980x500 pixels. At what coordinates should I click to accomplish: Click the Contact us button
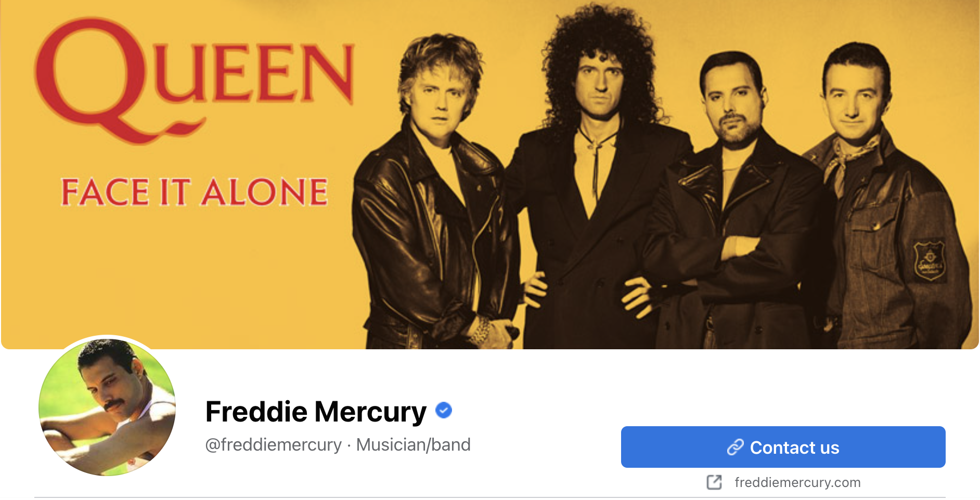tap(783, 447)
